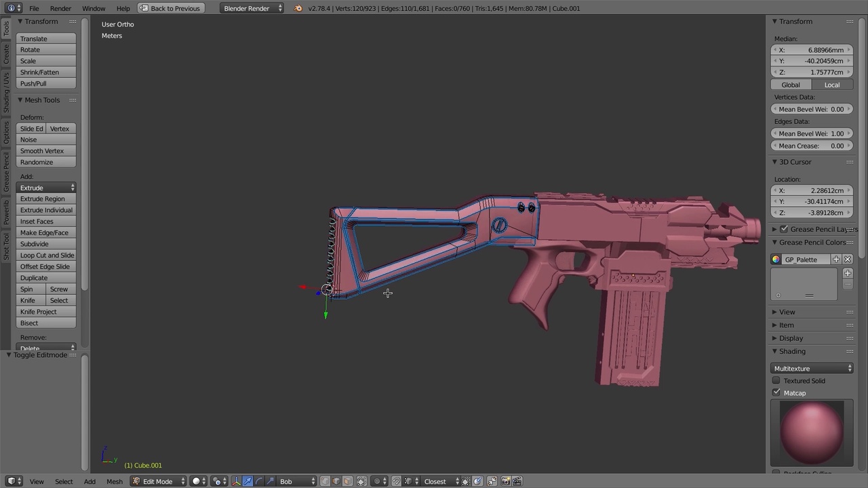Open the Window menu

(x=94, y=8)
